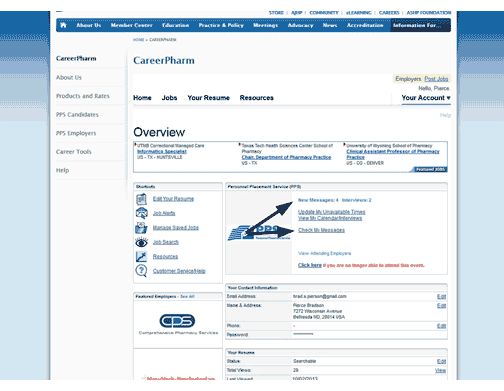The width and height of the screenshot is (504, 391).
Task: Open About Us in the top navigation bar
Action: (88, 25)
